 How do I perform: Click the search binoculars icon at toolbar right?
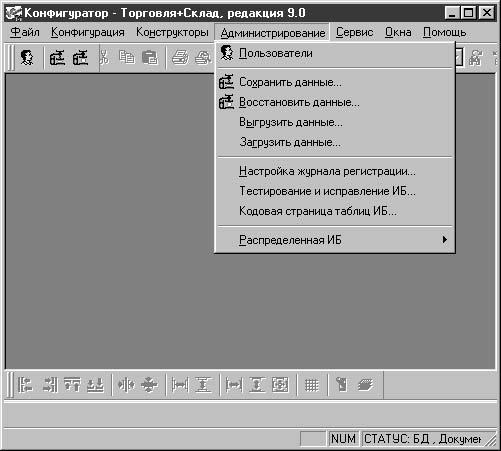pyautogui.click(x=475, y=57)
